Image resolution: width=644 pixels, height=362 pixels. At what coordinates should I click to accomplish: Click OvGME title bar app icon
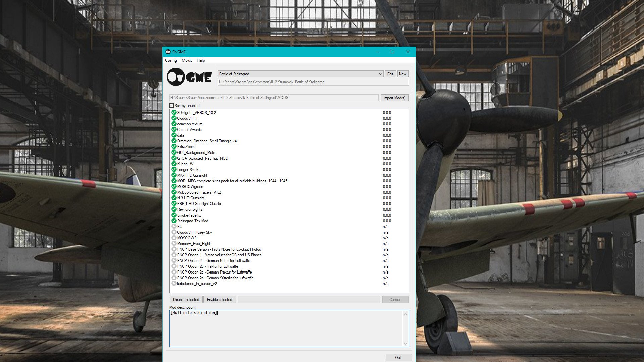point(168,52)
